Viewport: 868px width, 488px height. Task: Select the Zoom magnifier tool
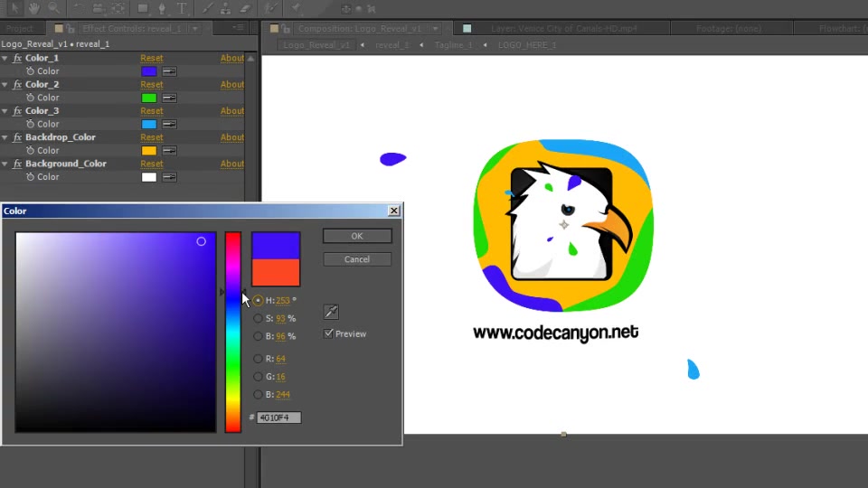tap(53, 8)
